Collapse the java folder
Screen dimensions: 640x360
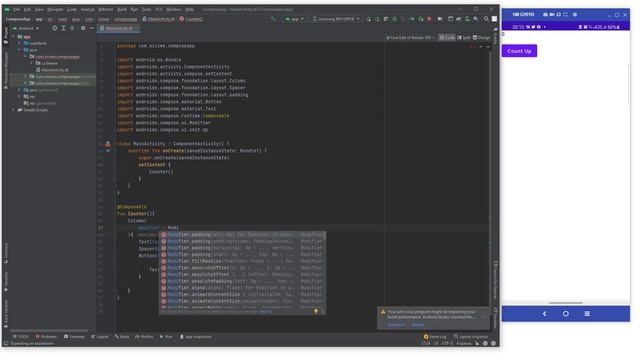click(x=20, y=50)
